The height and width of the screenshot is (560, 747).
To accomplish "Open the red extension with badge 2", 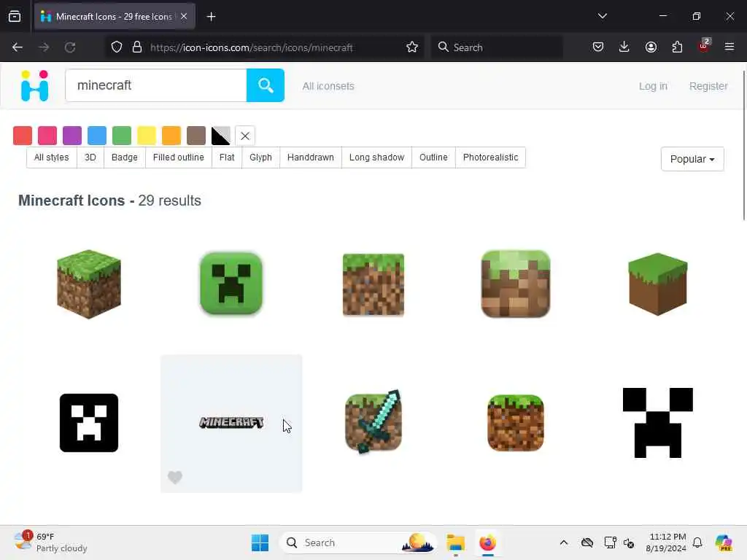I will (x=703, y=46).
